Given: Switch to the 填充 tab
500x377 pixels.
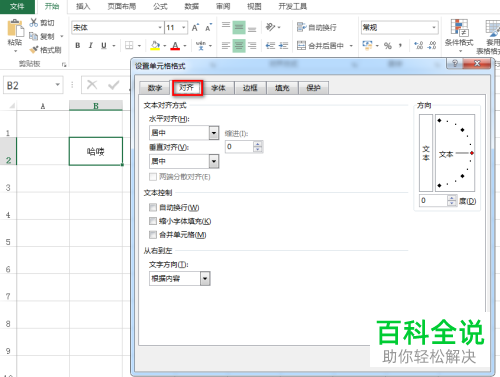Looking at the screenshot, I should [282, 88].
